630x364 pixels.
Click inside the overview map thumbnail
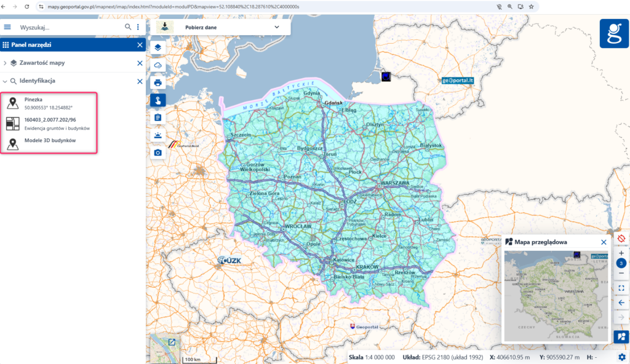coord(556,296)
